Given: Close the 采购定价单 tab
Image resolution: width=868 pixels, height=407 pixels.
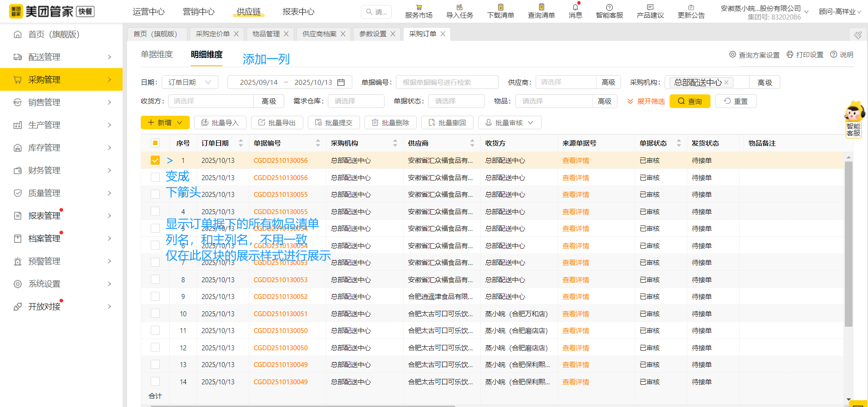Looking at the screenshot, I should tap(236, 34).
